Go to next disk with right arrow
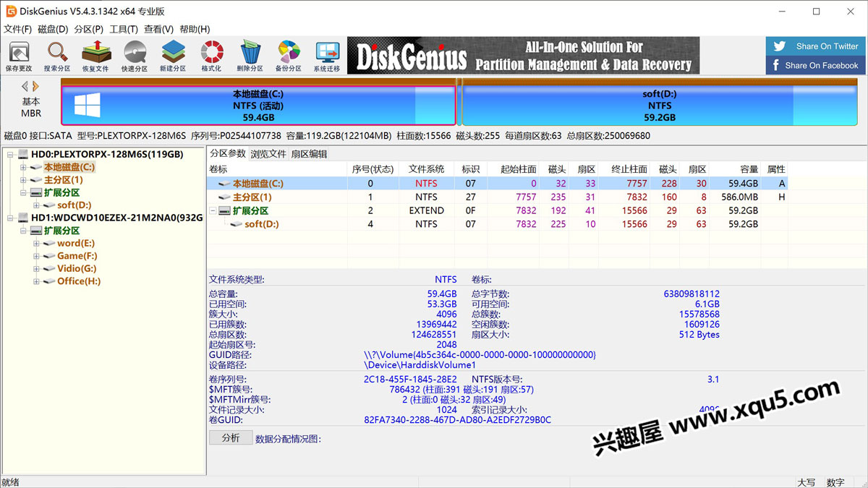This screenshot has width=868, height=488. pyautogui.click(x=35, y=87)
